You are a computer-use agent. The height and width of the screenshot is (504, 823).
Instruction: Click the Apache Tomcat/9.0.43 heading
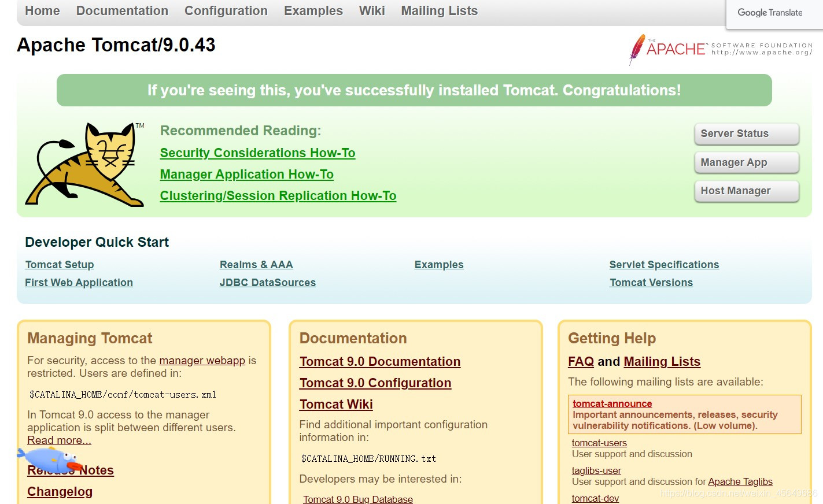click(116, 45)
